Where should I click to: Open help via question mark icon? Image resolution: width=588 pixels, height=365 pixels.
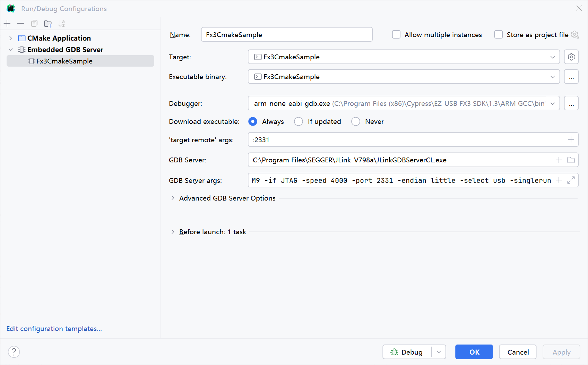click(x=14, y=352)
